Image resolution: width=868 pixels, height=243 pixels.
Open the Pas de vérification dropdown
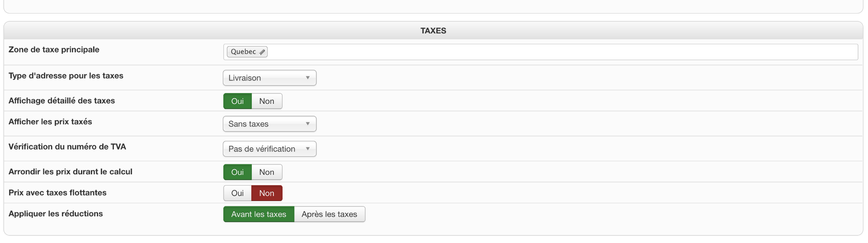click(269, 149)
